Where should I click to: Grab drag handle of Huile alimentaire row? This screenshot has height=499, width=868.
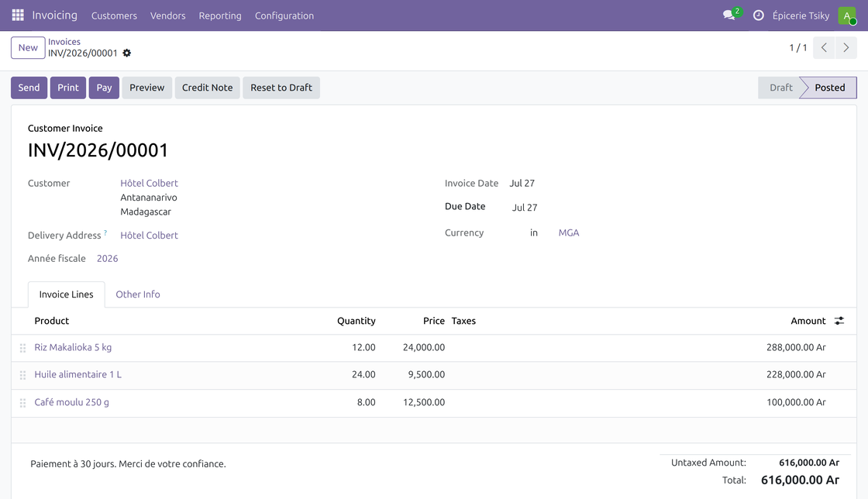(22, 375)
